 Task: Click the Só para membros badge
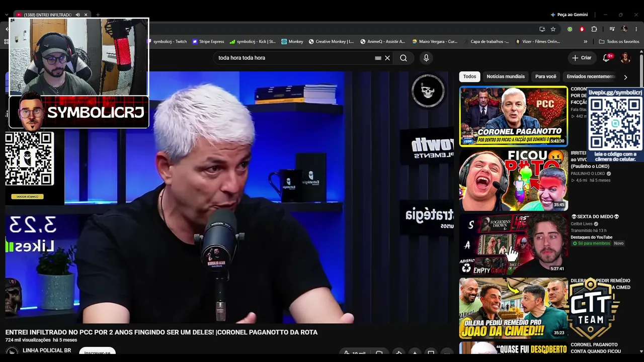(591, 243)
